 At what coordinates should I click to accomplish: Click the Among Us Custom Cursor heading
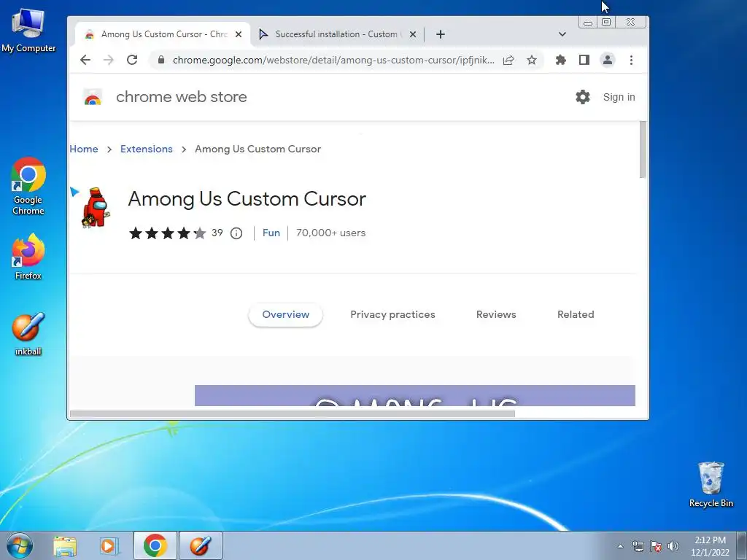247,199
